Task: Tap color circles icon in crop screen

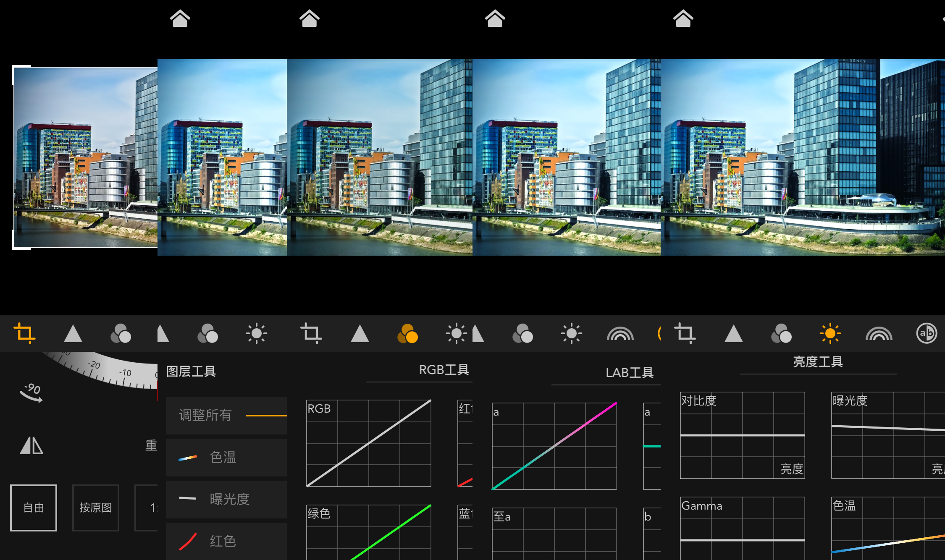Action: point(121,334)
